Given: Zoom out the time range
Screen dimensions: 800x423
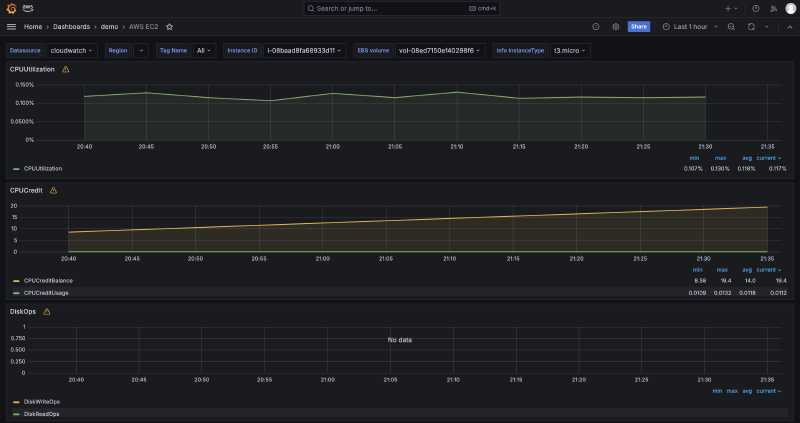Looking at the screenshot, I should pyautogui.click(x=731, y=27).
